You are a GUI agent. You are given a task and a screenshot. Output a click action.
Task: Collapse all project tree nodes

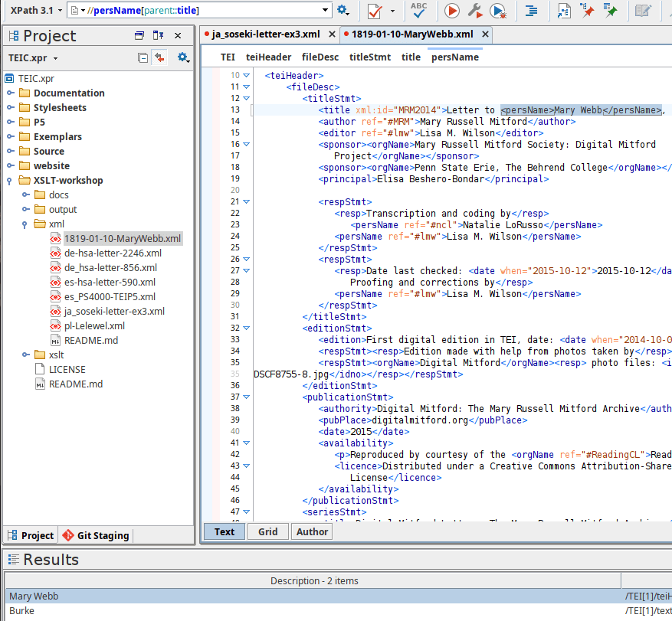point(143,58)
